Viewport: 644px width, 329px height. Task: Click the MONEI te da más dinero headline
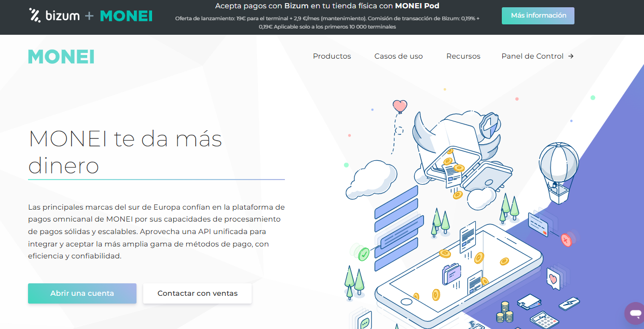pyautogui.click(x=125, y=152)
